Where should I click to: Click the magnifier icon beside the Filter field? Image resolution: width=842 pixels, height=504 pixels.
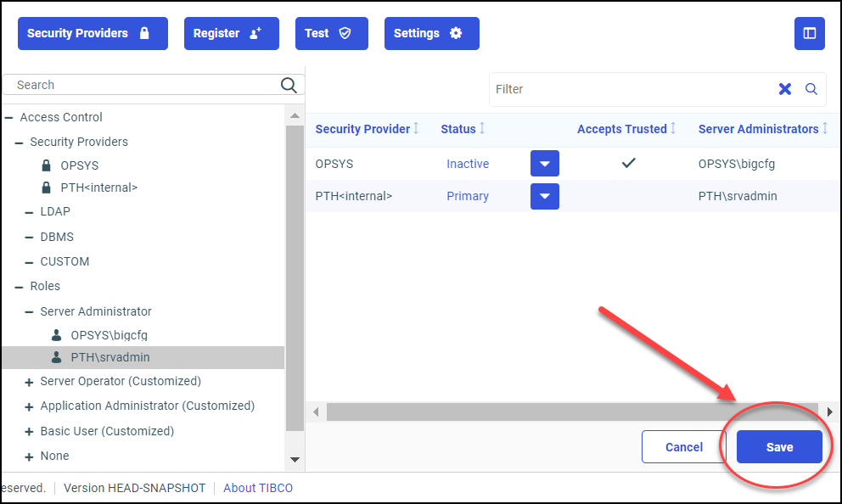click(x=811, y=88)
